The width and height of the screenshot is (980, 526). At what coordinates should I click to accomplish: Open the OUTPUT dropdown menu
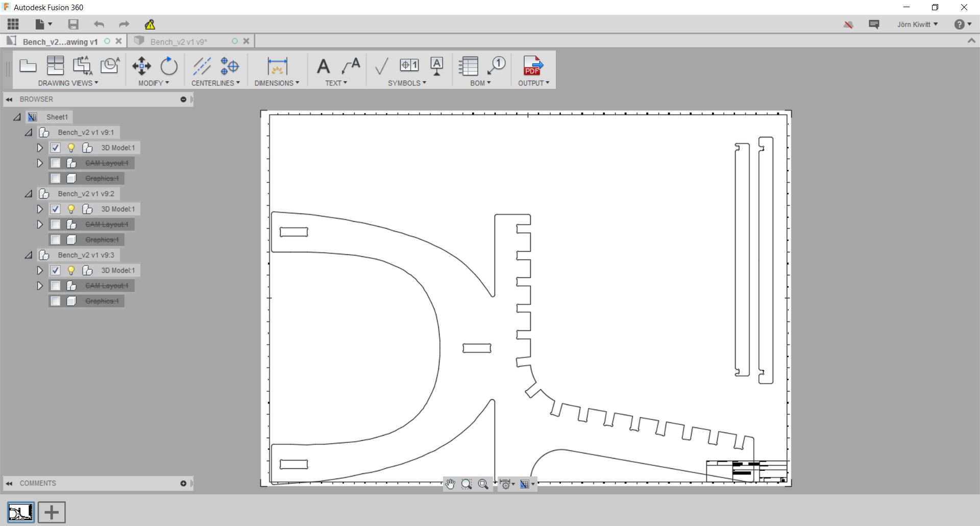click(534, 83)
